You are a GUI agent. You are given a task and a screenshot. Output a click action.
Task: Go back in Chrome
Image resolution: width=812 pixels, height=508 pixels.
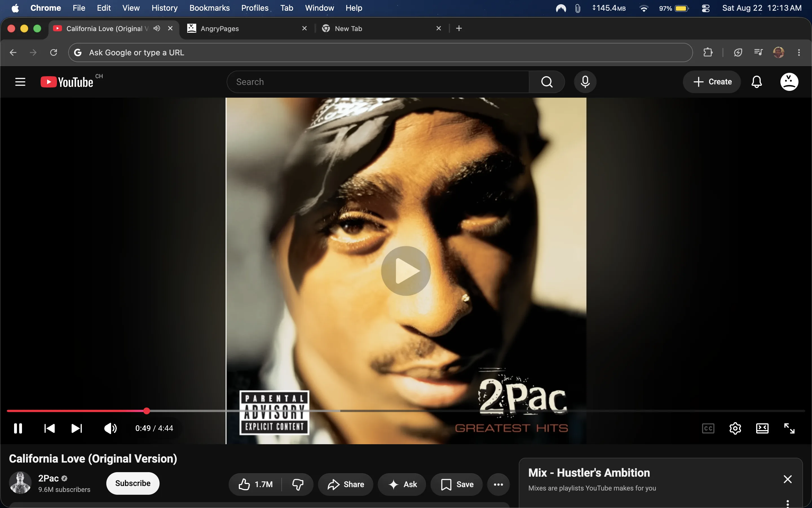point(13,52)
